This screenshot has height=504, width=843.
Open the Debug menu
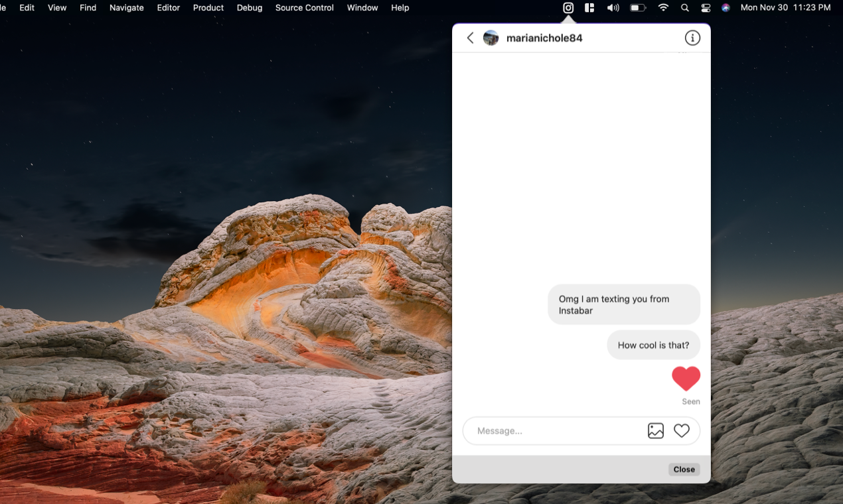coord(250,7)
